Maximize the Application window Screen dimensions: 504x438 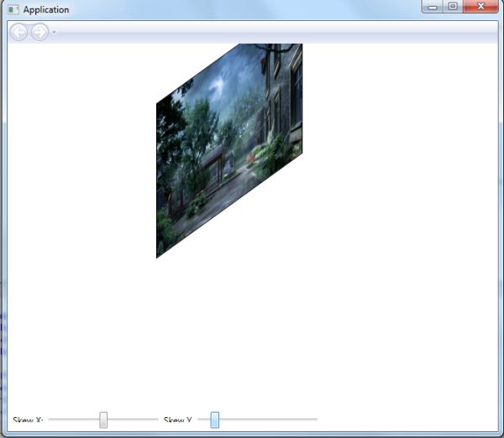453,7
